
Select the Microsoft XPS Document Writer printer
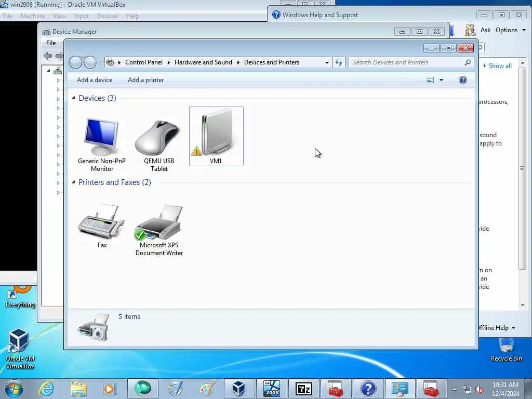pyautogui.click(x=159, y=230)
